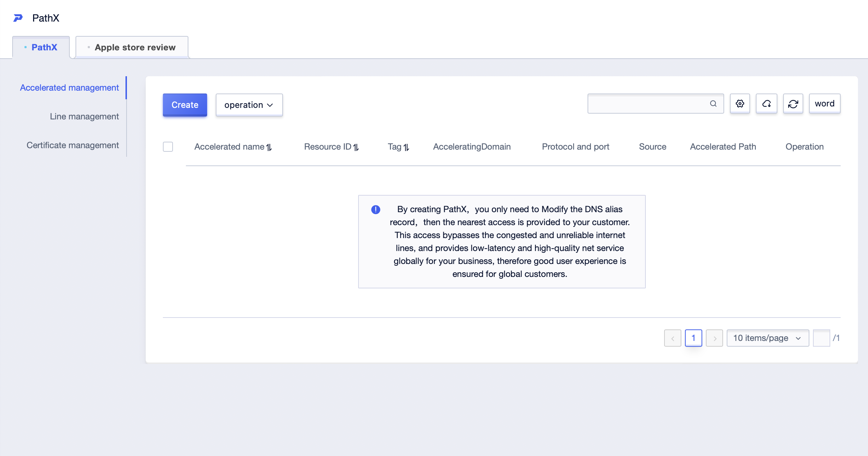This screenshot has height=456, width=868.
Task: Click the blue info exclamation icon
Action: tap(376, 210)
